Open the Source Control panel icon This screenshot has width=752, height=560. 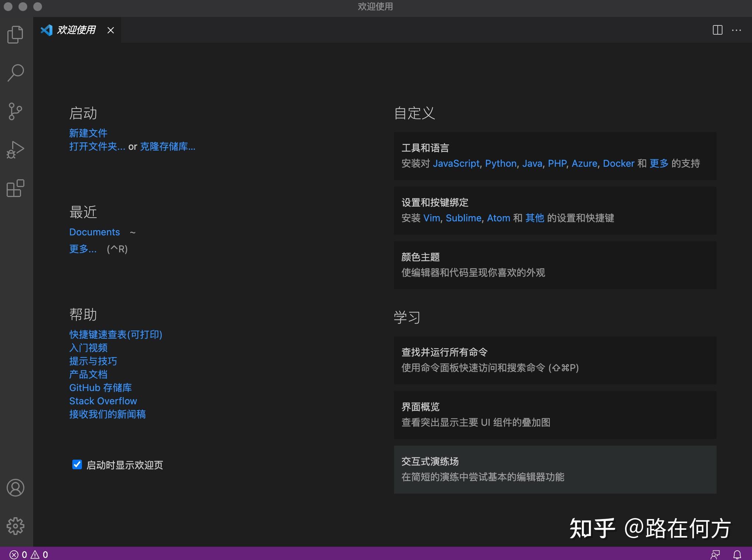(x=15, y=111)
